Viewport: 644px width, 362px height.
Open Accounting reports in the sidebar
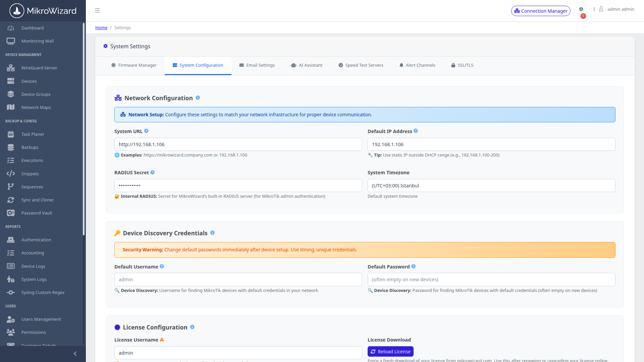pyautogui.click(x=42, y=253)
